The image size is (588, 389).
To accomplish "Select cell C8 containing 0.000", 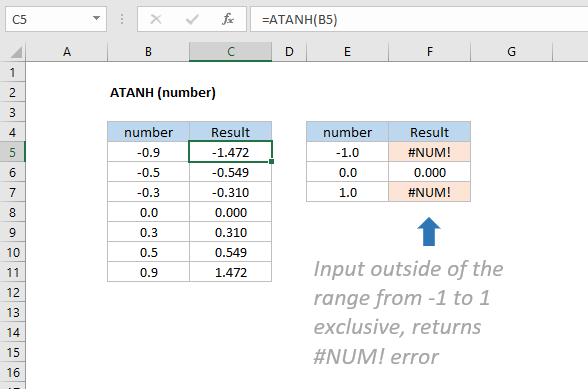I will [231, 212].
